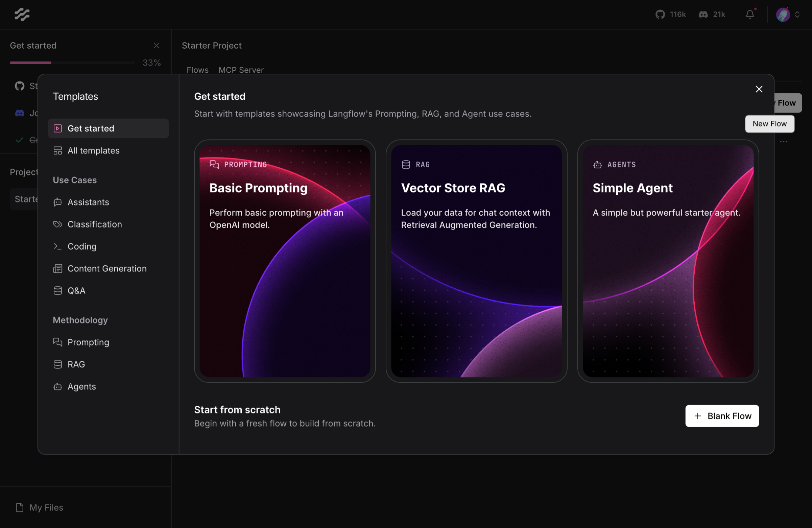This screenshot has height=528, width=812.
Task: Click the Agents robot icon on Simple Agent card
Action: tap(597, 164)
